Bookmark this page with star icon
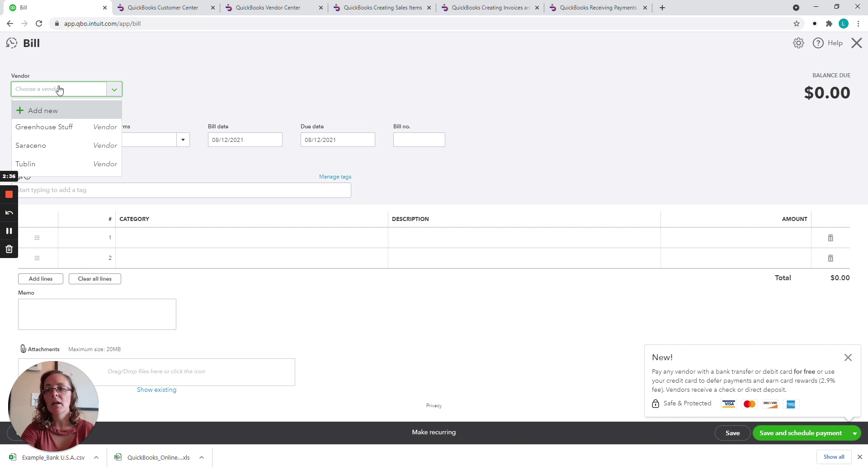868x470 pixels. click(x=797, y=23)
